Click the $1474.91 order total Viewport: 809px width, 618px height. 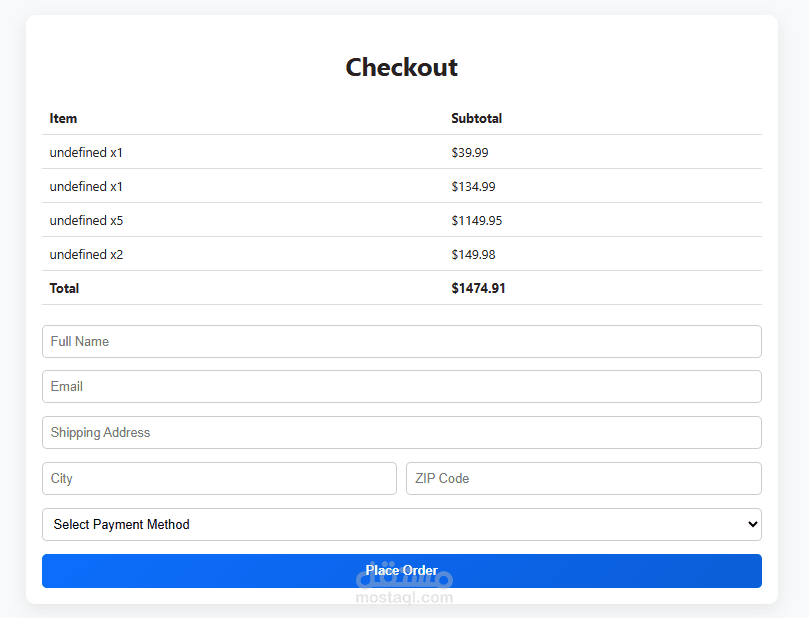pos(478,289)
